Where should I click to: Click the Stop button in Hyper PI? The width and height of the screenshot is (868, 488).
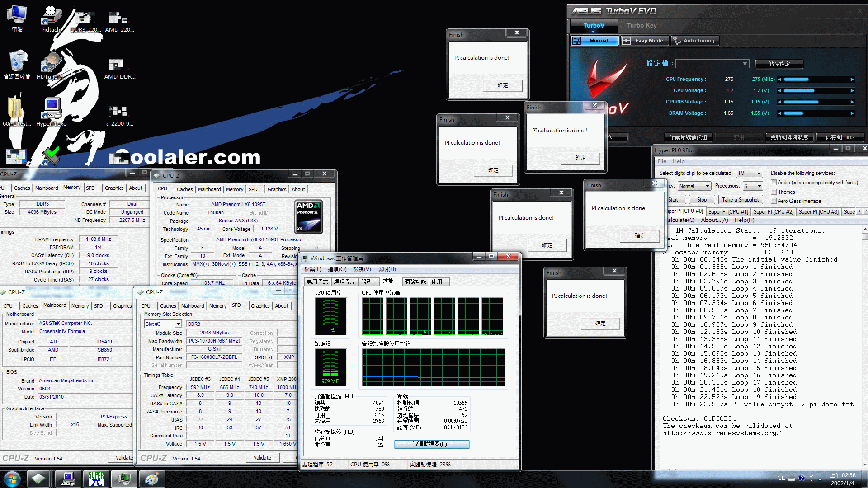click(x=702, y=200)
